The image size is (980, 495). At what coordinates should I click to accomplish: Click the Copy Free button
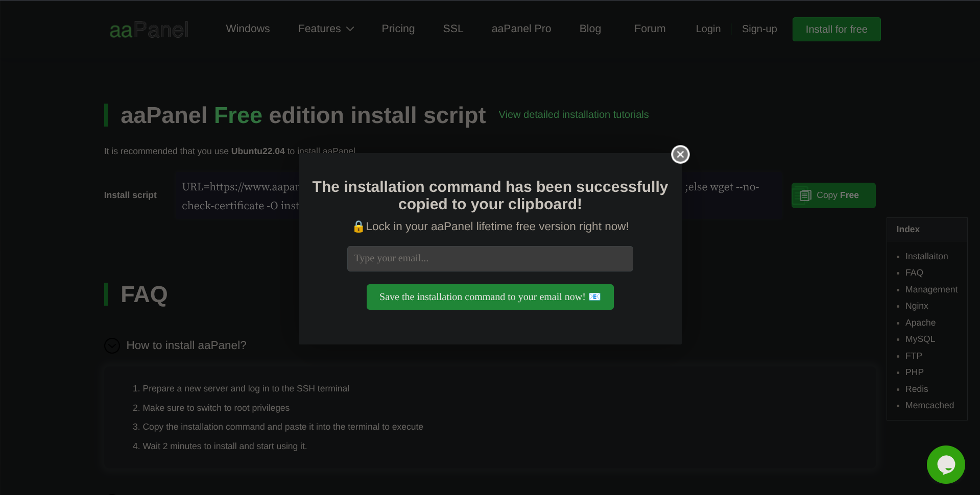833,195
